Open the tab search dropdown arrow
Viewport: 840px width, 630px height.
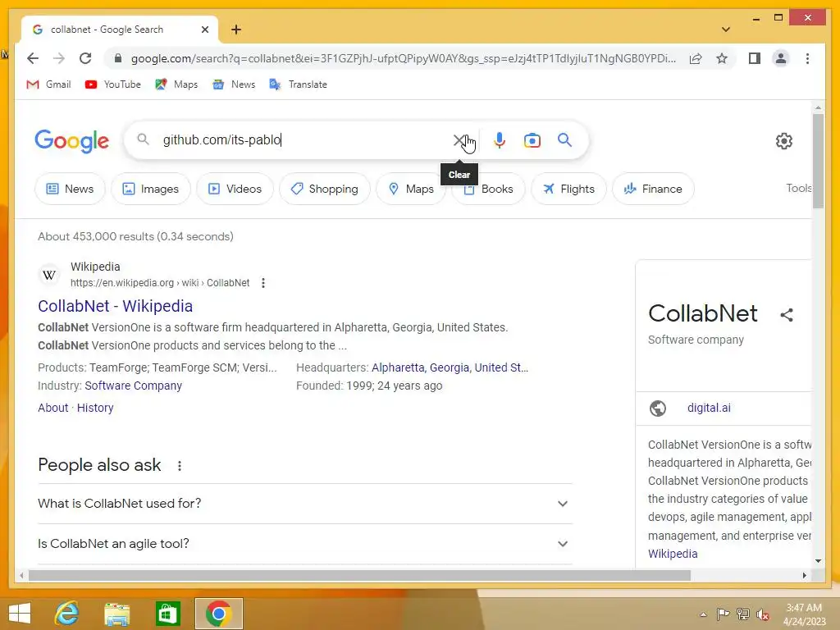[x=725, y=30]
